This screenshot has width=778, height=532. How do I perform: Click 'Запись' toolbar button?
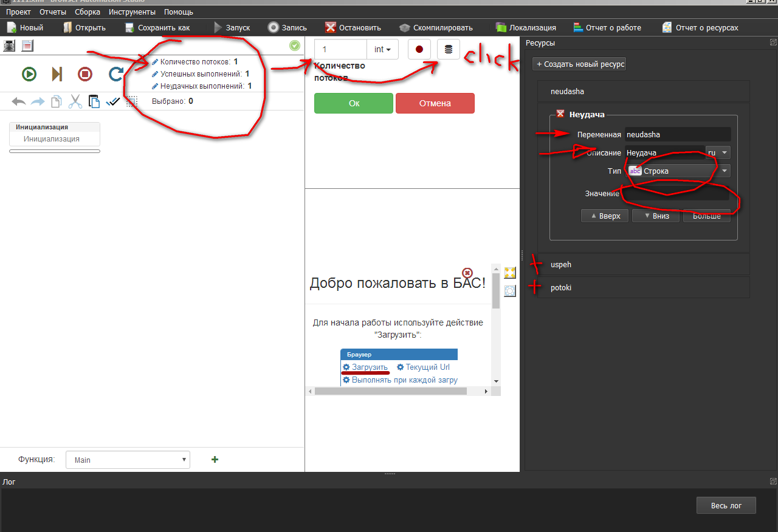pos(287,27)
